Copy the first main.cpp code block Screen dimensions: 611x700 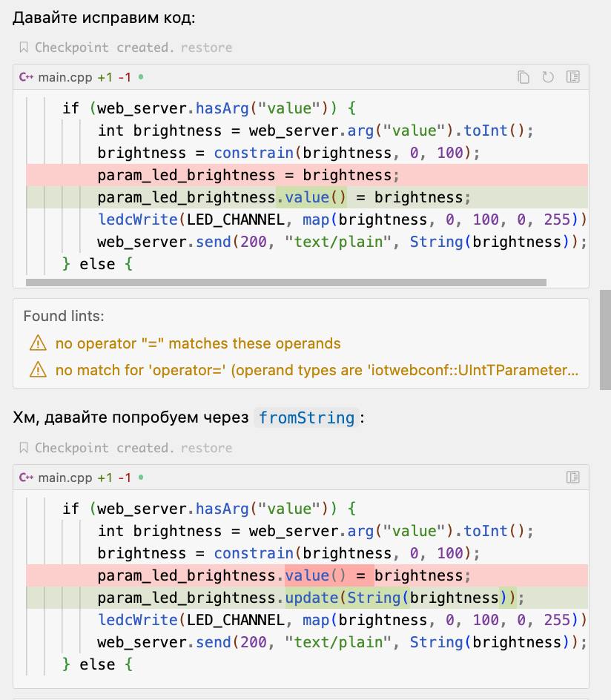(x=524, y=77)
